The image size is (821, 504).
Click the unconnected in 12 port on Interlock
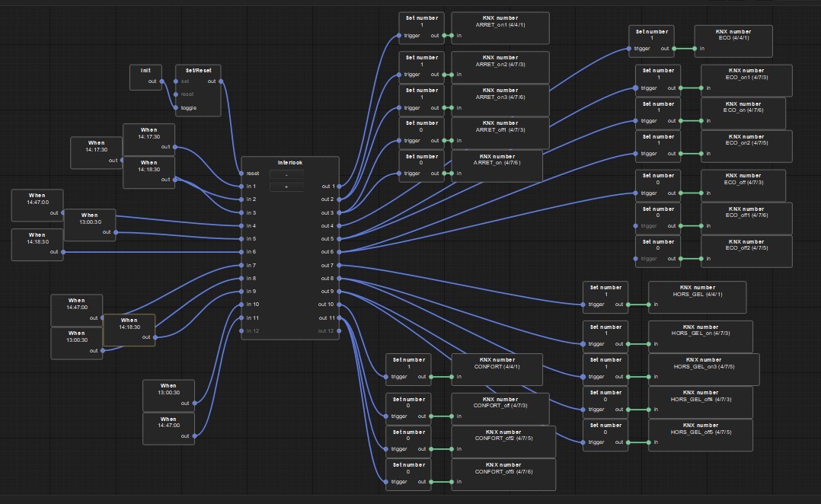click(241, 331)
